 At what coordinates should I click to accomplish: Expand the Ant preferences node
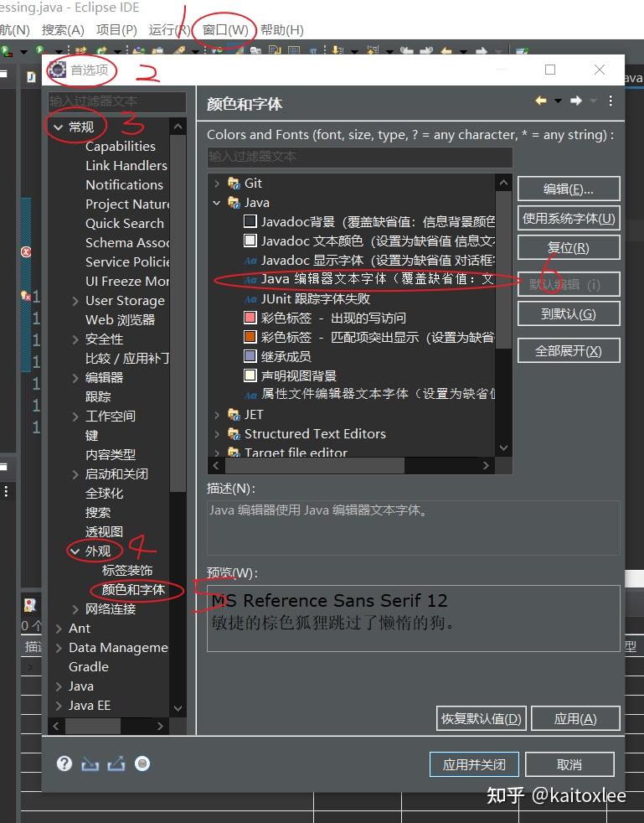pos(59,629)
